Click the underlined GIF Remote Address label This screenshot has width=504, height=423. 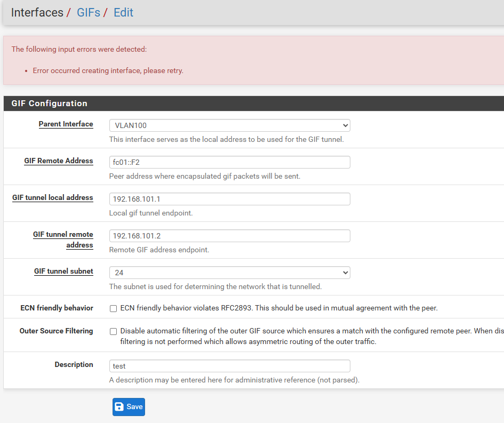(x=59, y=161)
